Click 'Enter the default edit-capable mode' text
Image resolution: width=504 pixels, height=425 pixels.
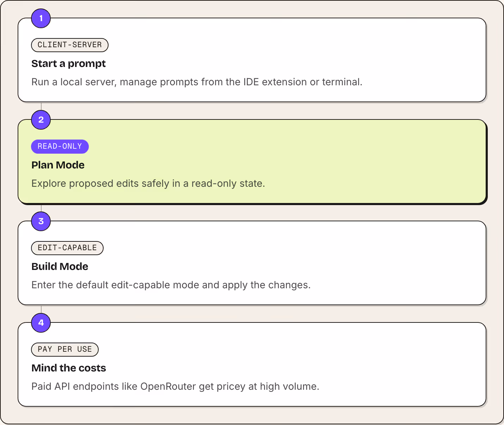click(x=171, y=285)
